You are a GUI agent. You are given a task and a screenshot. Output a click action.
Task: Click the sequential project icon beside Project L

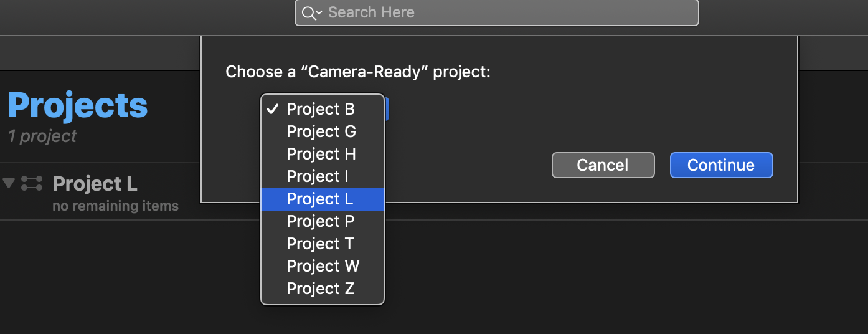(31, 183)
